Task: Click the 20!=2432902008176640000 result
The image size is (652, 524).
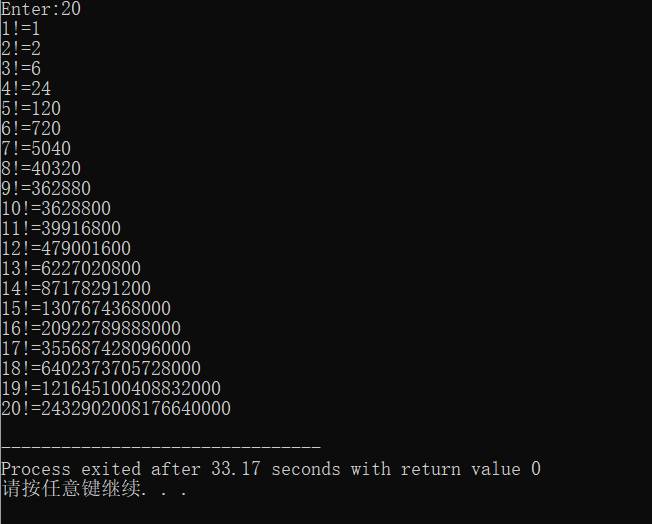Action: click(116, 408)
